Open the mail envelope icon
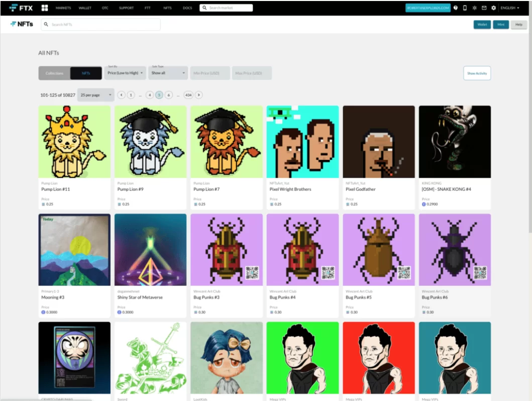 pos(484,8)
